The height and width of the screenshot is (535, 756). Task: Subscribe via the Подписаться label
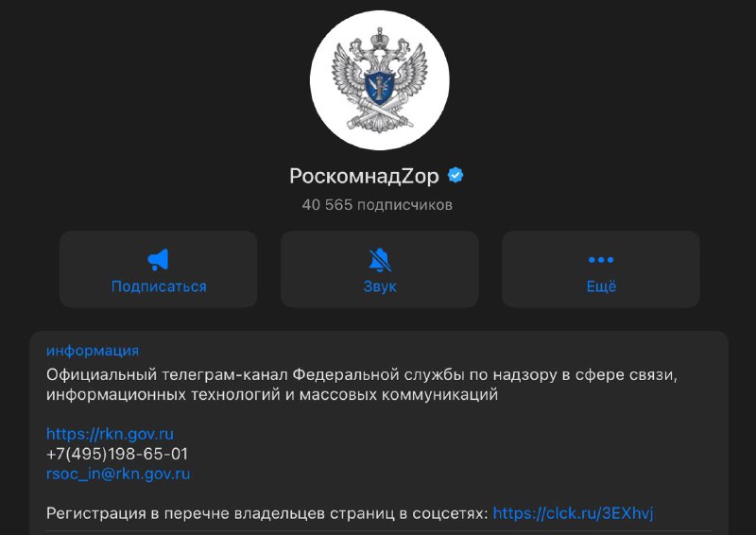(159, 286)
